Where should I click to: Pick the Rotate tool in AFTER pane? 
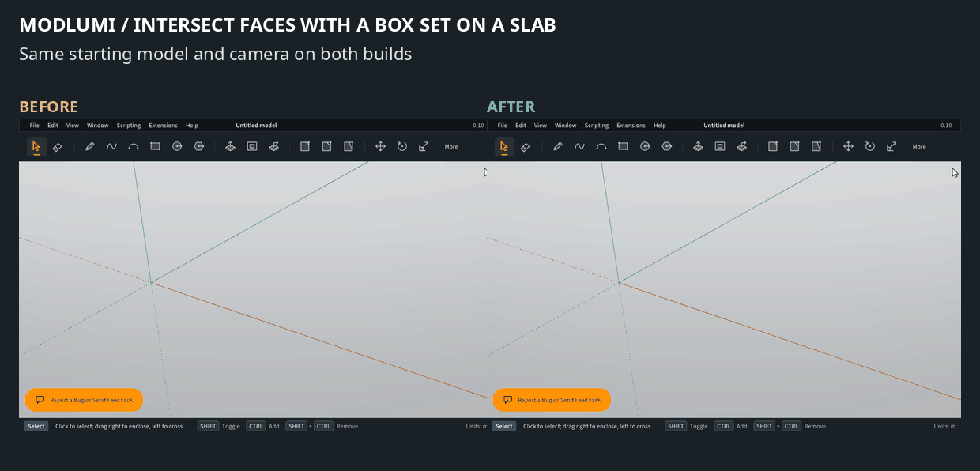[869, 146]
